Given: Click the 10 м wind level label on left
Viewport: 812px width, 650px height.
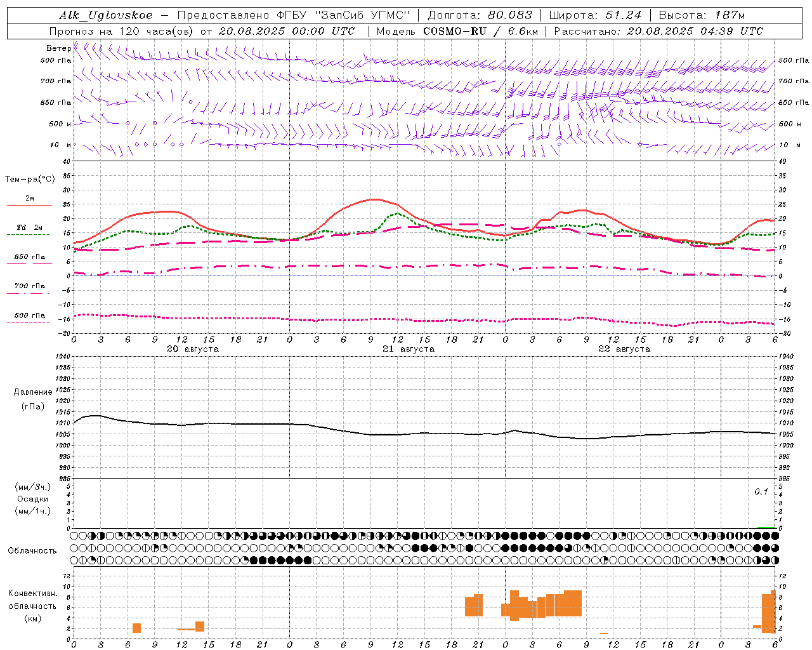Looking at the screenshot, I should [x=61, y=145].
